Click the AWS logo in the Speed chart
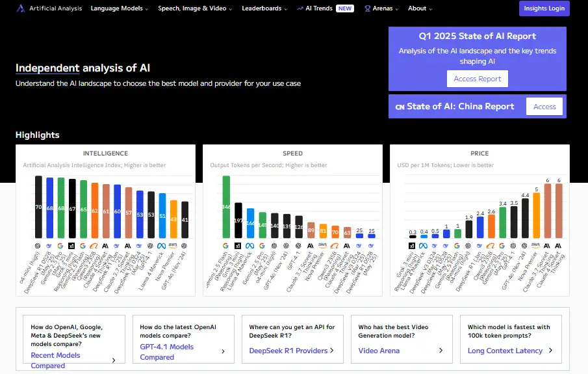Image resolution: width=588 pixels, height=374 pixels. 322,245
